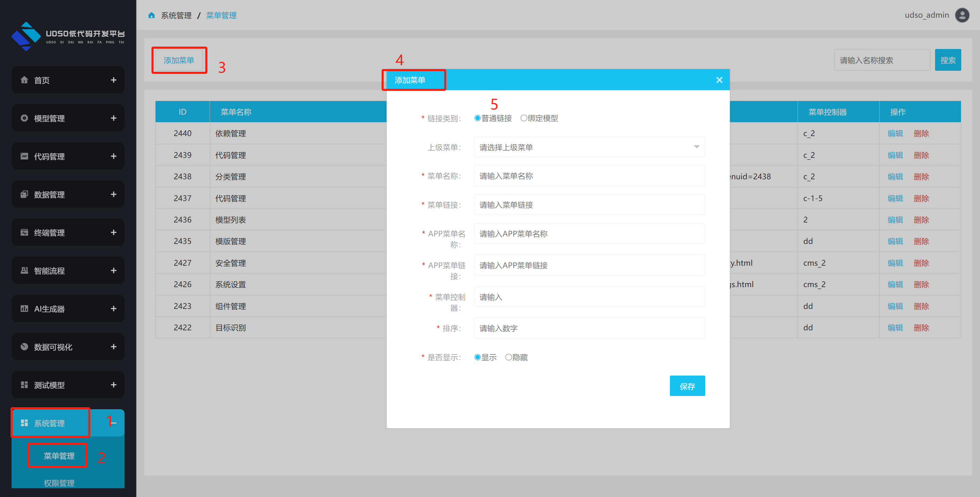The image size is (980, 497).
Task: Click the 数据管理 sidebar icon
Action: click(25, 194)
